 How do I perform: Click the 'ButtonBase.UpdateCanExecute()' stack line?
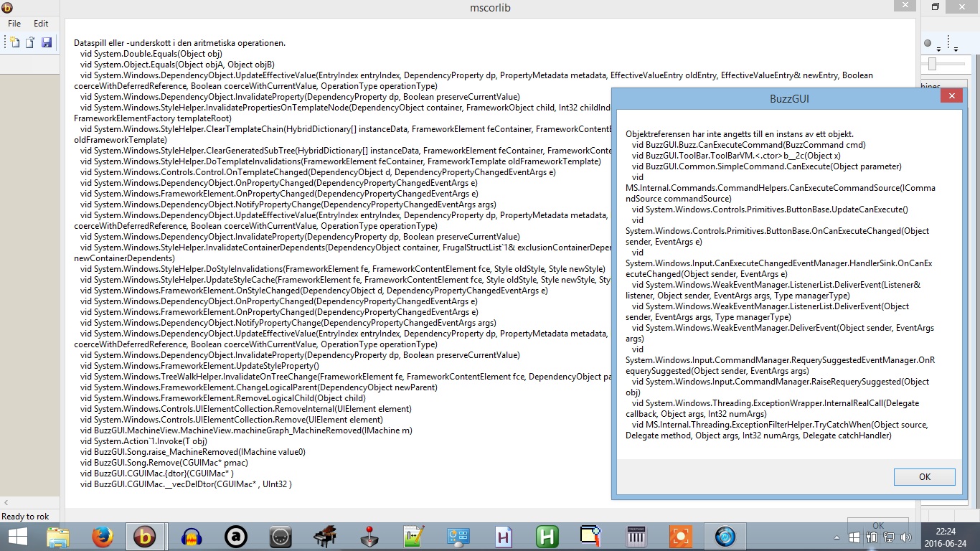(769, 209)
